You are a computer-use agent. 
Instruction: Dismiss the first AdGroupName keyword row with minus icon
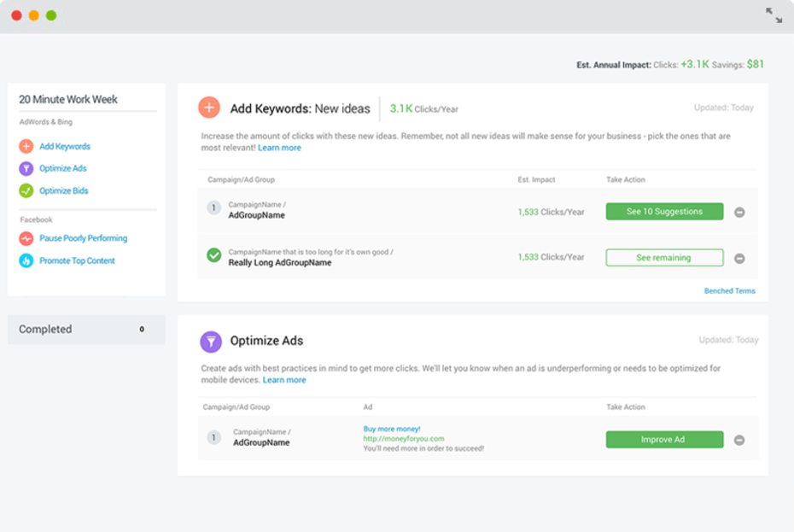point(739,213)
